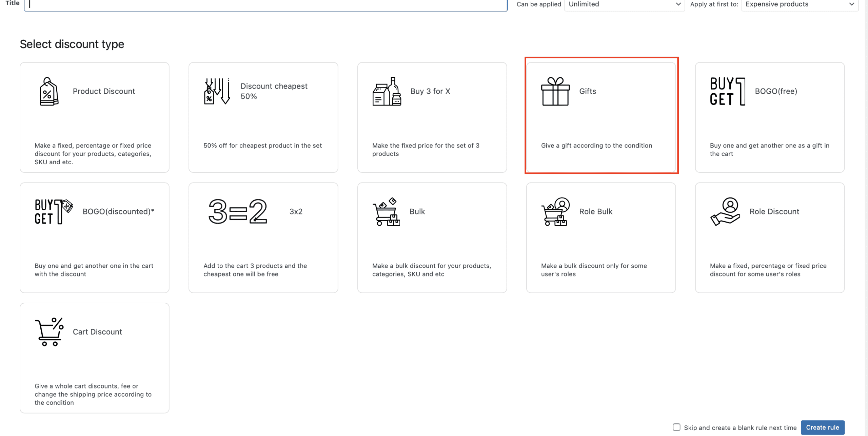Expand the Apply at first to dropdown
Screen dimensions: 868x436
800,4
